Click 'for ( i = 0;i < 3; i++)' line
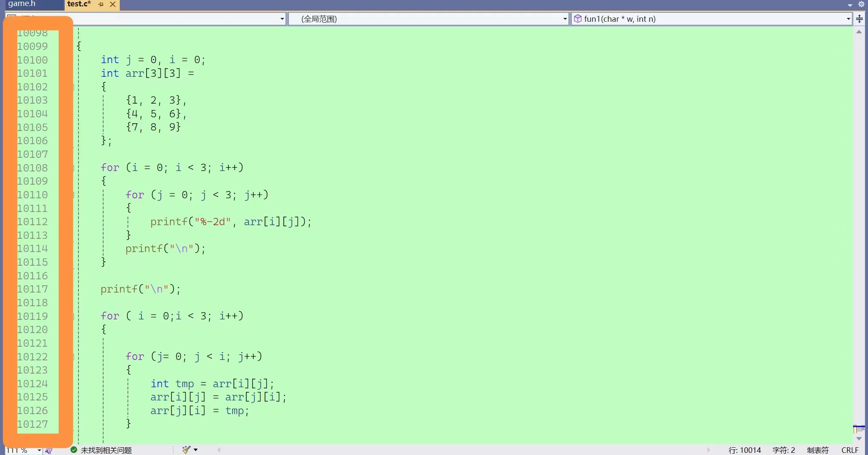This screenshot has height=455, width=868. tap(172, 316)
